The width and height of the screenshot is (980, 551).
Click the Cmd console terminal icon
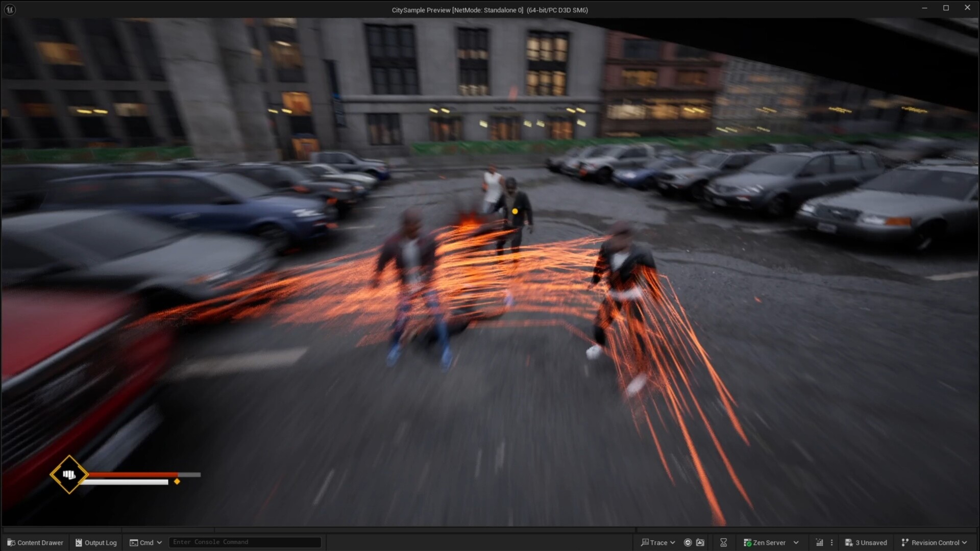pos(134,542)
